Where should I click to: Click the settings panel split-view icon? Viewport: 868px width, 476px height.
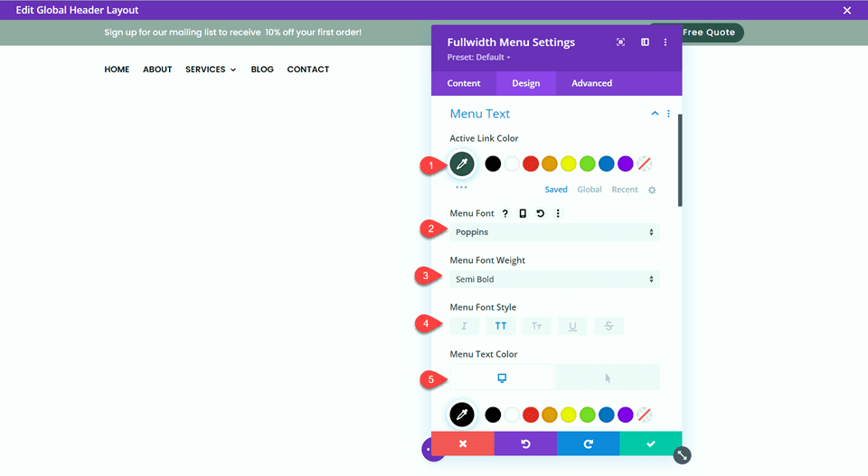click(x=645, y=42)
